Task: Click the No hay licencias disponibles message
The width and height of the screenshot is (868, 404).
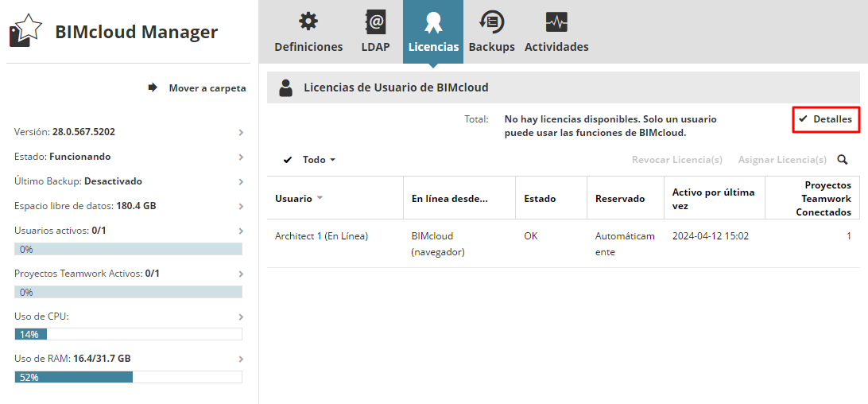Action: (x=611, y=126)
